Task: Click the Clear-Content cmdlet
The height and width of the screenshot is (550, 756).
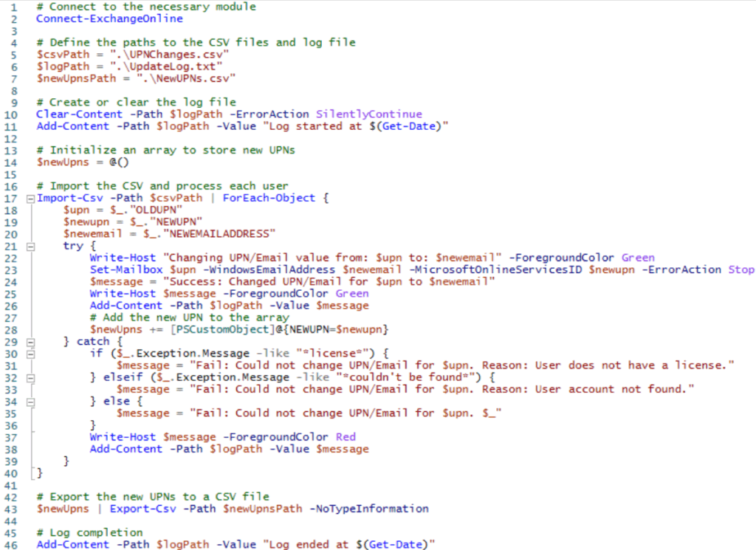Action: tap(80, 114)
